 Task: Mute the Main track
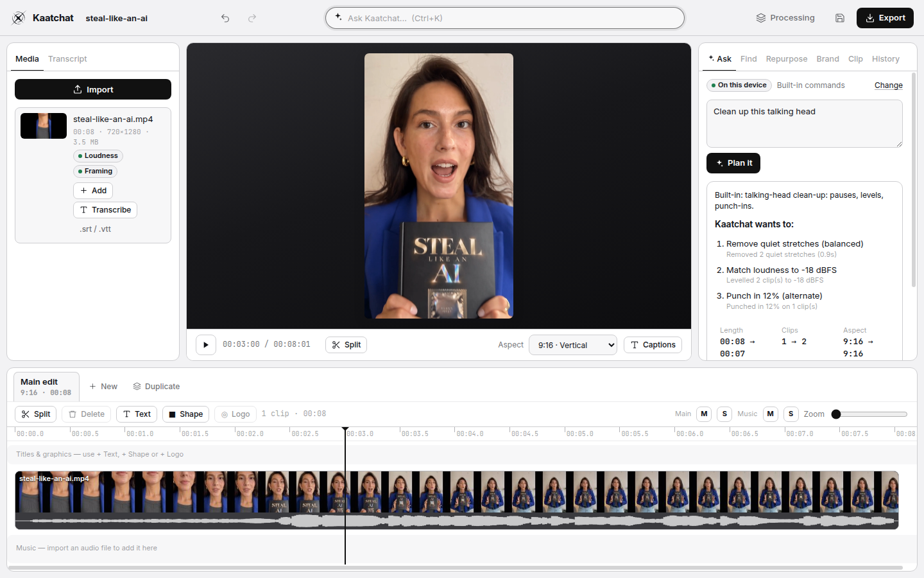(705, 414)
